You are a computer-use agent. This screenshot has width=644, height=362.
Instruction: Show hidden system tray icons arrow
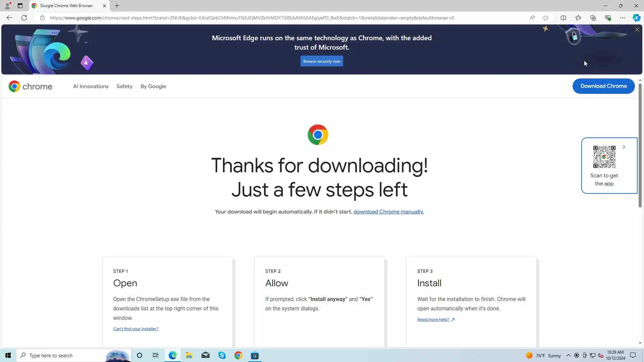(x=568, y=355)
